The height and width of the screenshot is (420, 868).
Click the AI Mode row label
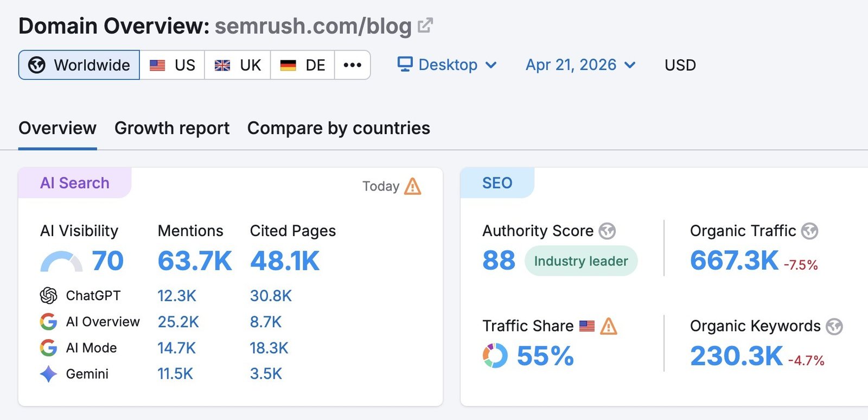click(92, 348)
